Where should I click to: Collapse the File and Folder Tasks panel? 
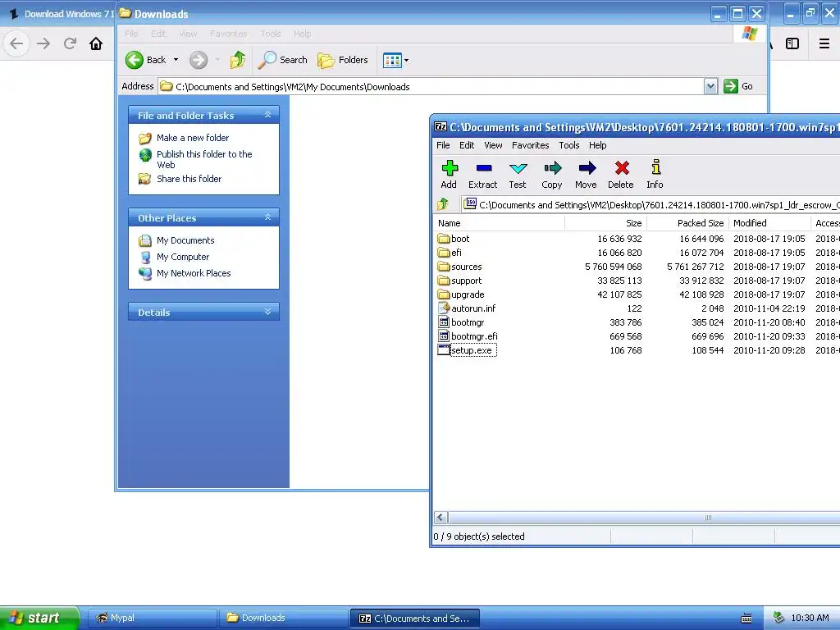(268, 115)
